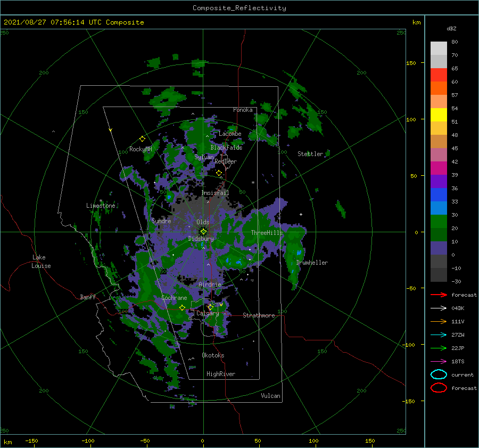Click the Sylvan label
Screen dimensions: 479x448
click(204, 157)
